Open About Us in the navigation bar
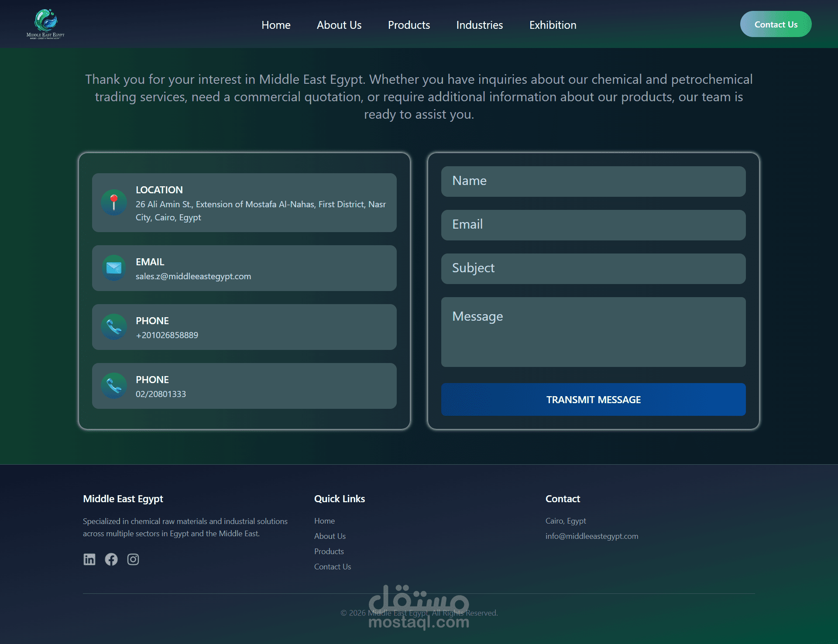The width and height of the screenshot is (838, 644). (x=339, y=25)
